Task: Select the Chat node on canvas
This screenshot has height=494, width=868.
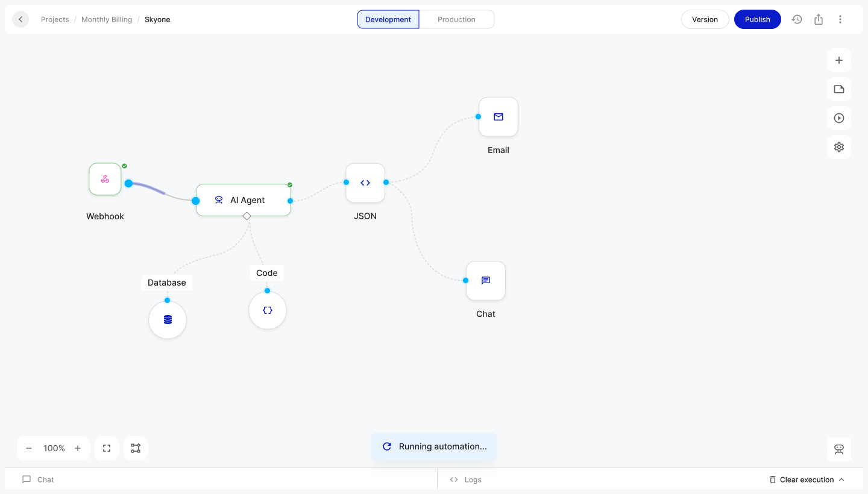Action: (x=485, y=281)
